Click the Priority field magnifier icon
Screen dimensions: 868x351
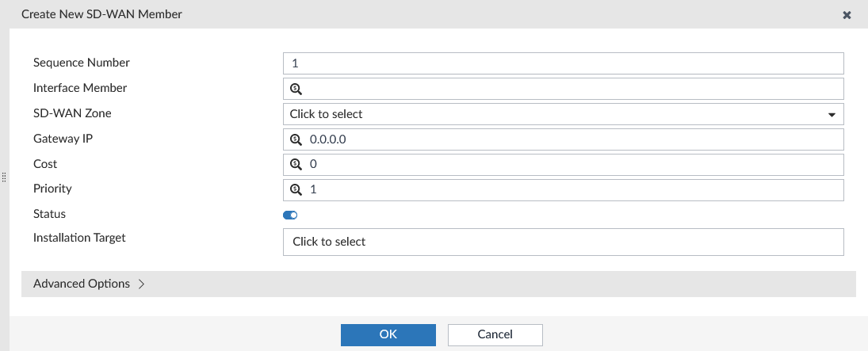pos(296,190)
